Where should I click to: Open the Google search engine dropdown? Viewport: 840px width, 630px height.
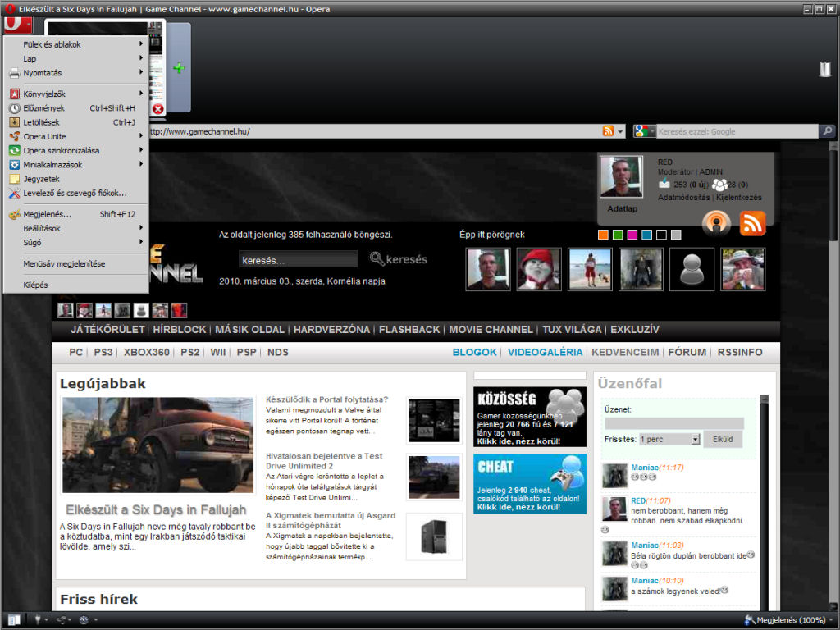click(645, 131)
